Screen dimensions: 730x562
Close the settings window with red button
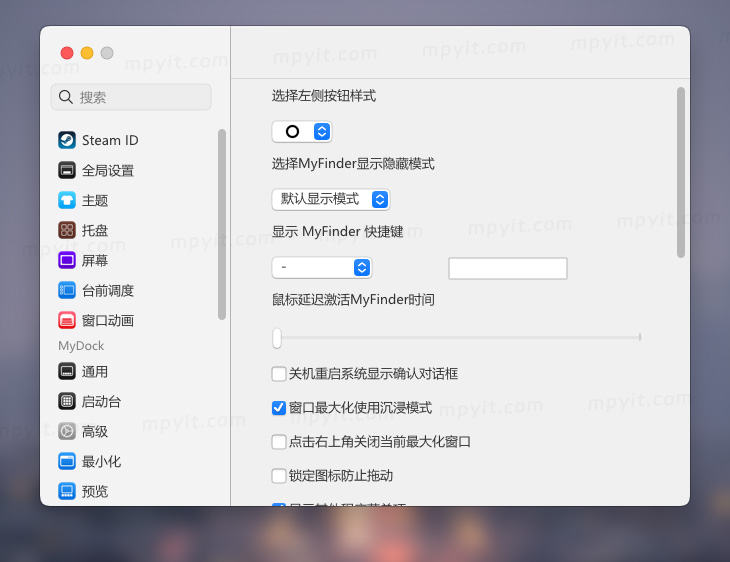[x=67, y=53]
